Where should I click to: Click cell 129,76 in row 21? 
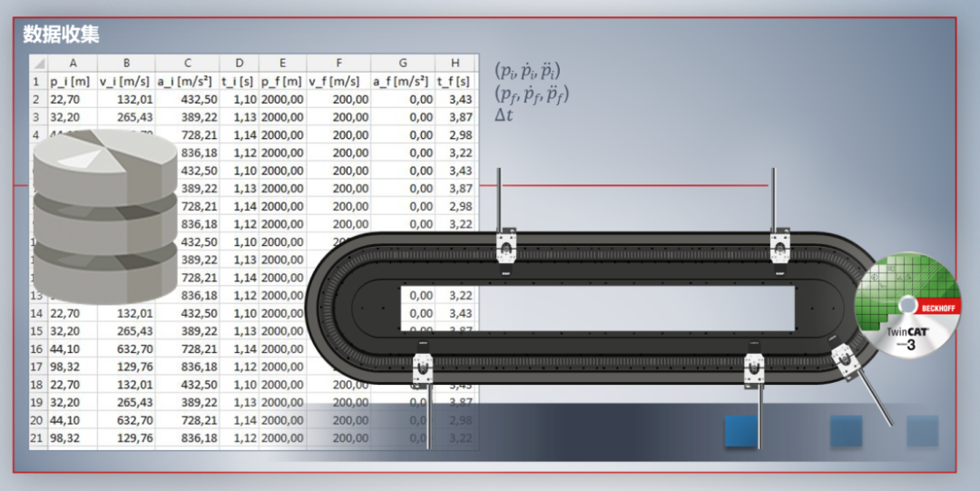pyautogui.click(x=126, y=437)
